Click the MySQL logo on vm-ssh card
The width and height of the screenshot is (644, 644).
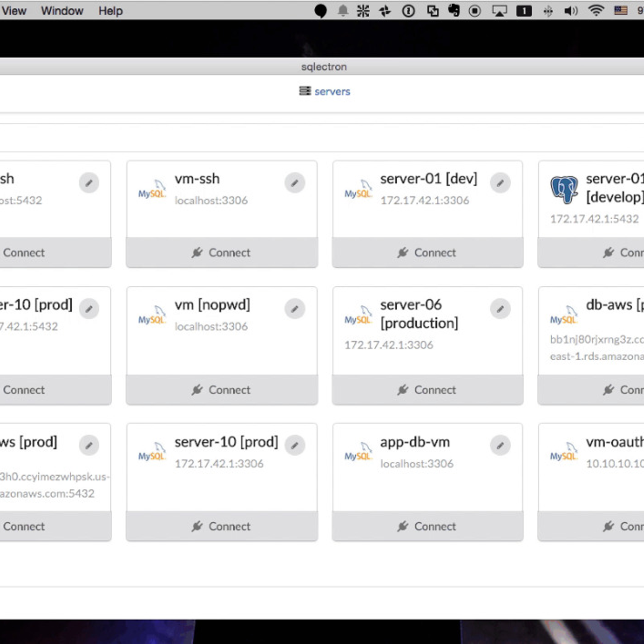coord(152,189)
